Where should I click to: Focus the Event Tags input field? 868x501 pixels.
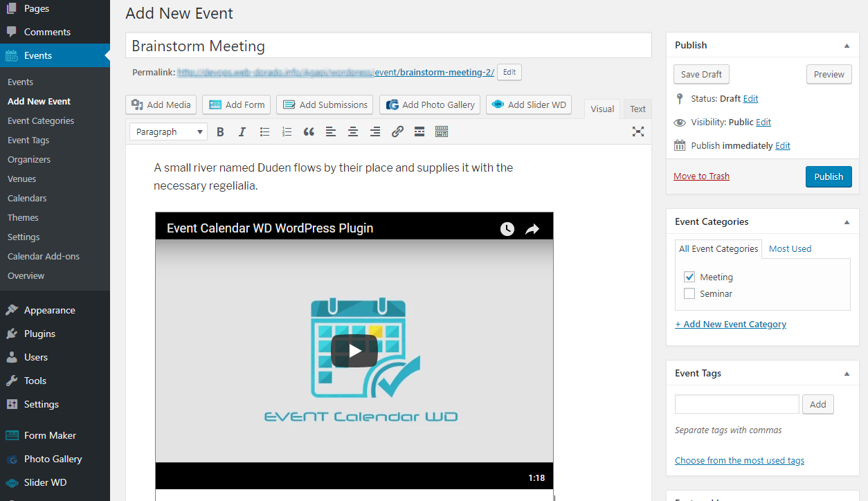click(737, 404)
